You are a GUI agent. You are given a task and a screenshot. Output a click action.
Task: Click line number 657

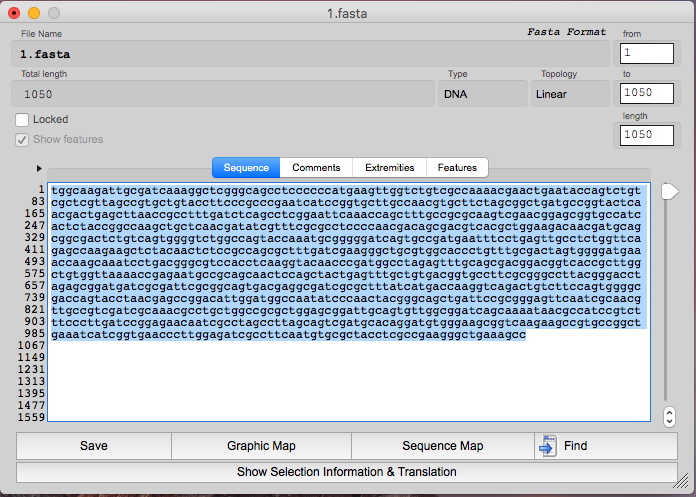coord(35,285)
